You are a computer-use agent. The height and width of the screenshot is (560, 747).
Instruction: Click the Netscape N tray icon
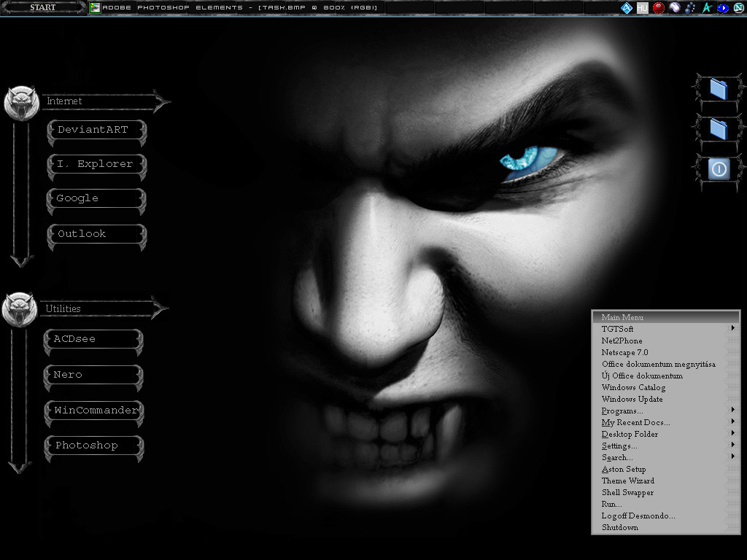pyautogui.click(x=739, y=7)
